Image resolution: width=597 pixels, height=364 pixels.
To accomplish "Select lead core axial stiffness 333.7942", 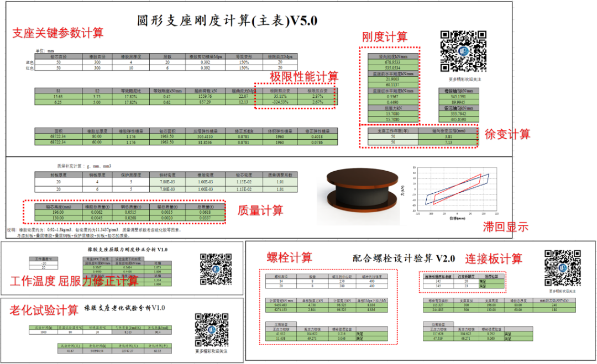I will [458, 114].
